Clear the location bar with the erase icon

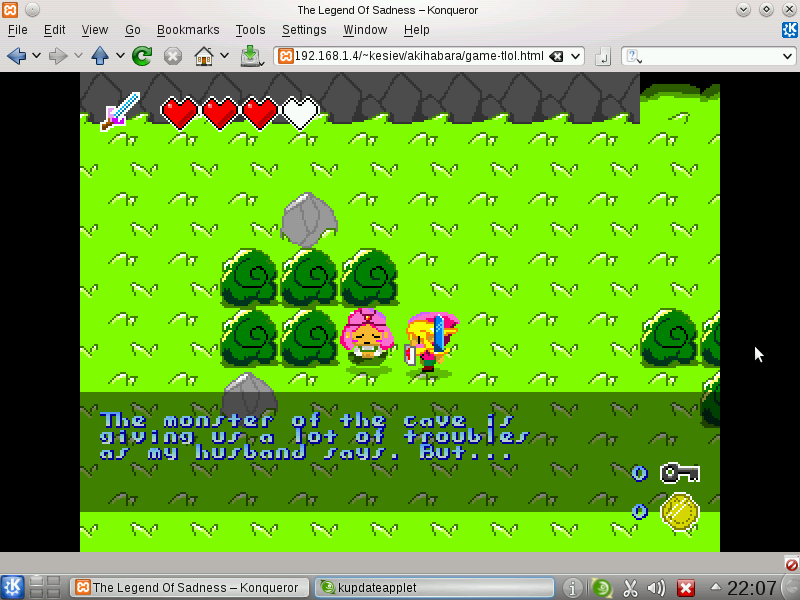pos(556,56)
